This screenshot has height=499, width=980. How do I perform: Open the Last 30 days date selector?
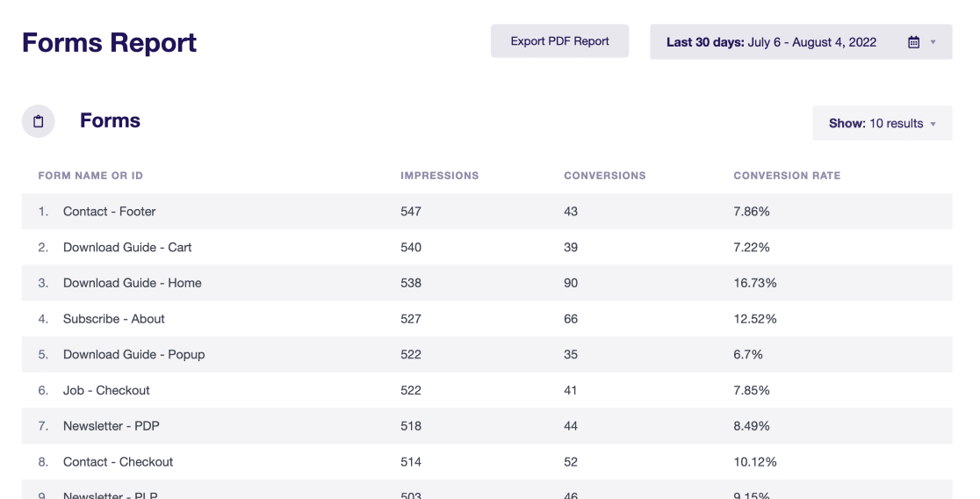coord(801,42)
